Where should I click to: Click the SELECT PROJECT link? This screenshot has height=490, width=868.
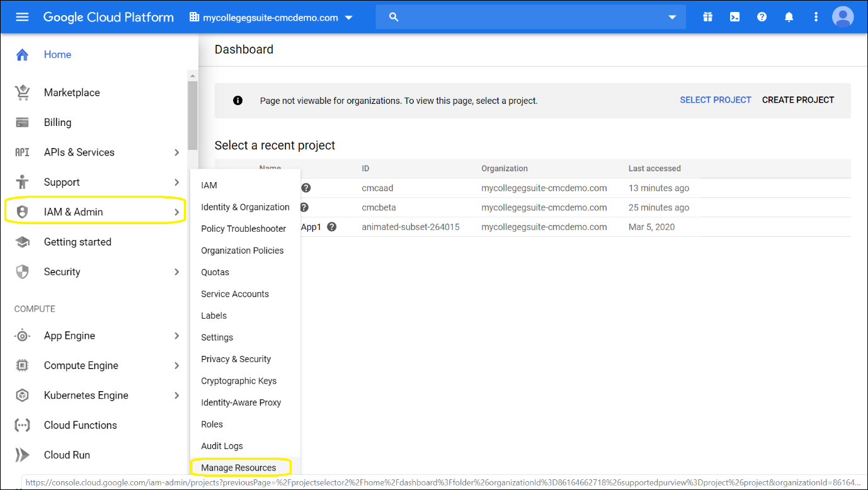(x=715, y=100)
